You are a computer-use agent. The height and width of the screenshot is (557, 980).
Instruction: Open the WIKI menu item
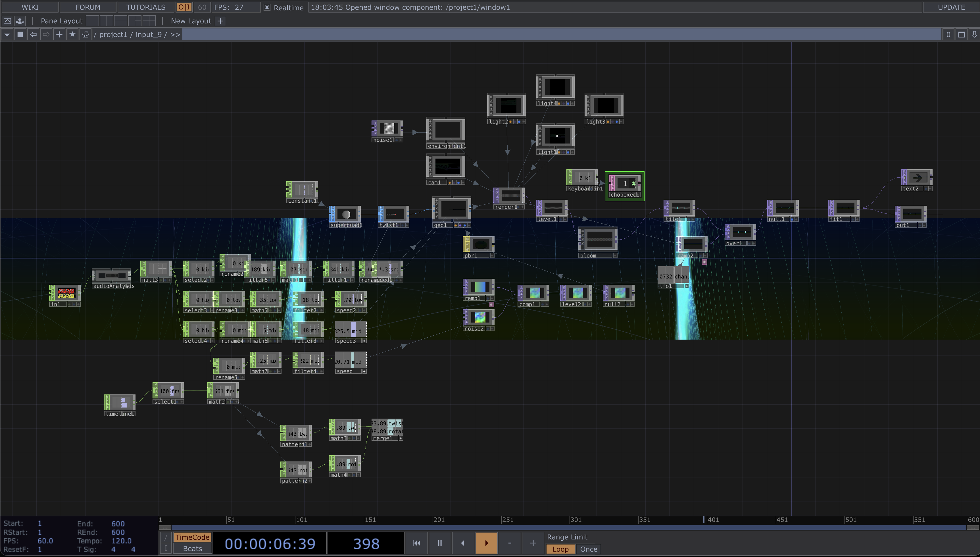(30, 7)
